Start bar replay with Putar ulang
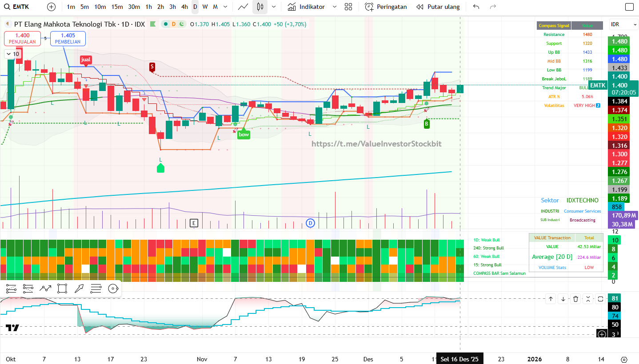The width and height of the screenshot is (639, 364). pyautogui.click(x=438, y=7)
